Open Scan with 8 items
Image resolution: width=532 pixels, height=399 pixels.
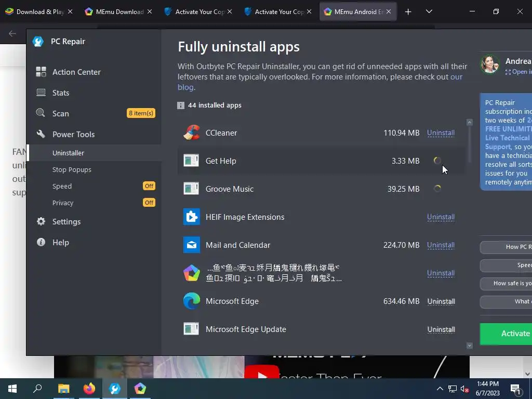click(94, 113)
